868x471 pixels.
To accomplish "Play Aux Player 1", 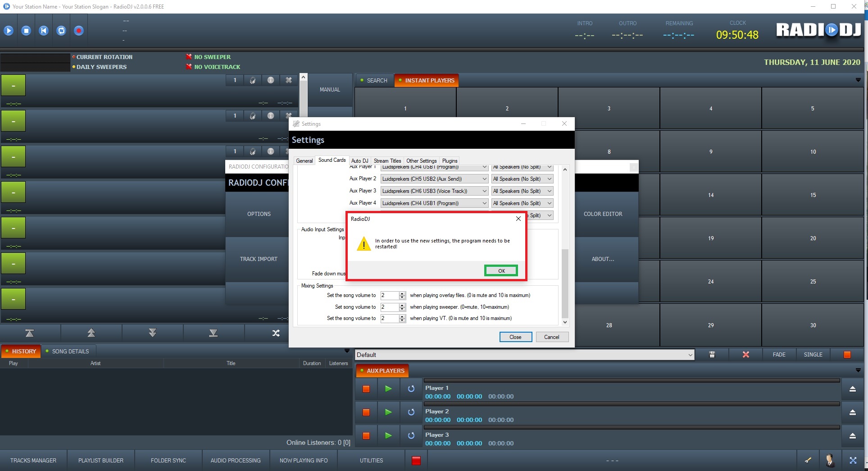I will [388, 389].
